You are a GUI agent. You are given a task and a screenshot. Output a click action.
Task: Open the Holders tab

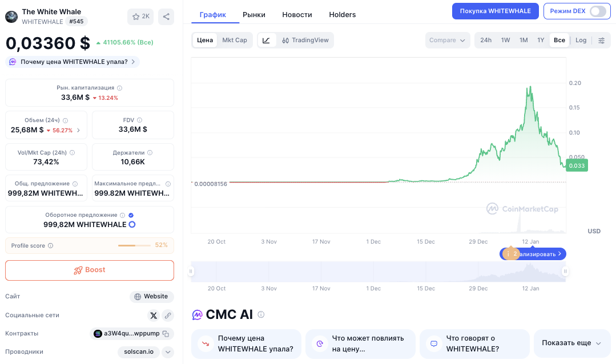click(x=342, y=15)
